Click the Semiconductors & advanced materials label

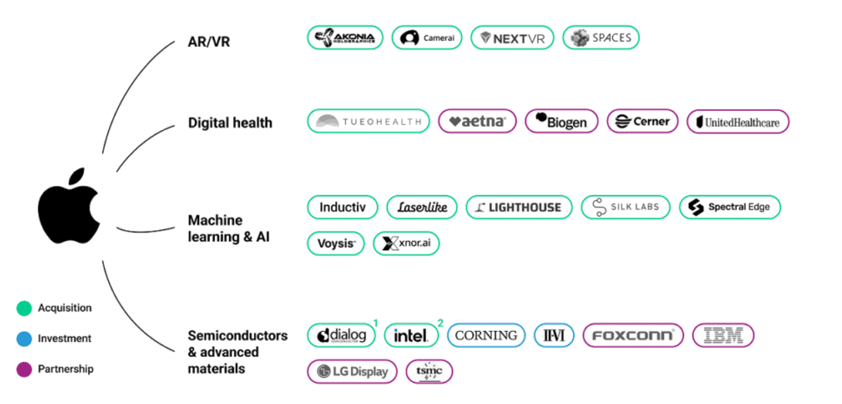coord(238,351)
